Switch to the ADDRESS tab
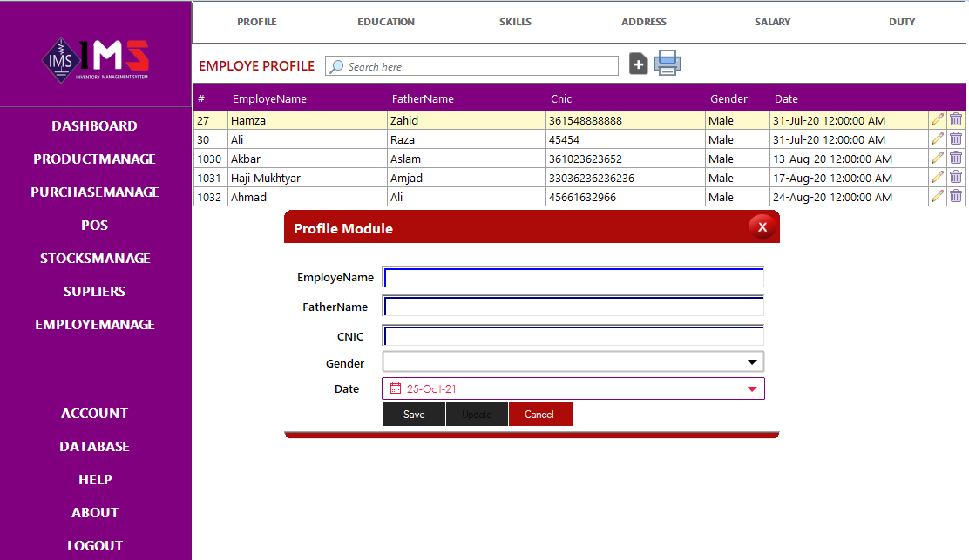 pyautogui.click(x=644, y=22)
